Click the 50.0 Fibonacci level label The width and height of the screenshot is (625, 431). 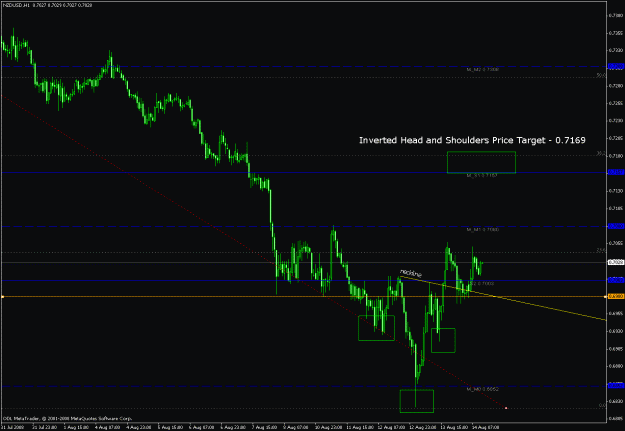point(601,75)
